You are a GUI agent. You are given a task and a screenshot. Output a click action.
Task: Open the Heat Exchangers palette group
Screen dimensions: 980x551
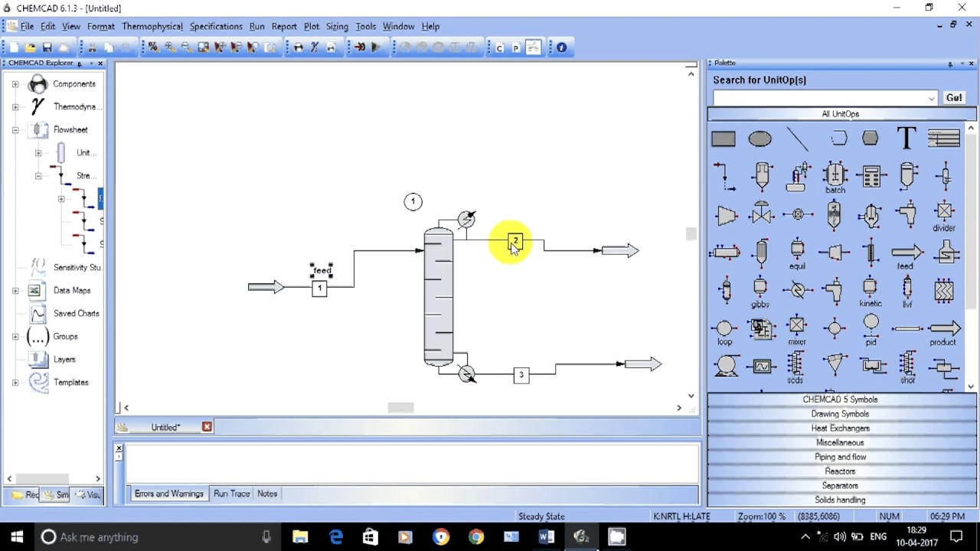pos(840,429)
